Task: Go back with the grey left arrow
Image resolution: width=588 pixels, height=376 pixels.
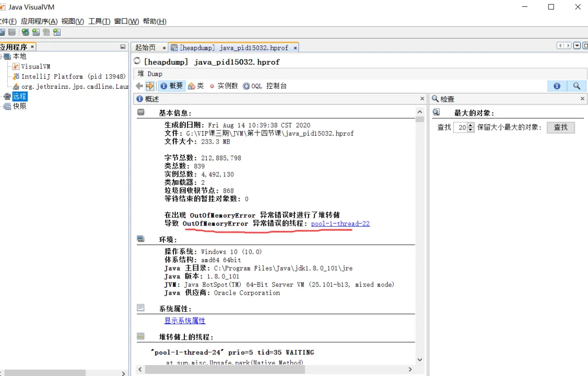Action: click(139, 86)
